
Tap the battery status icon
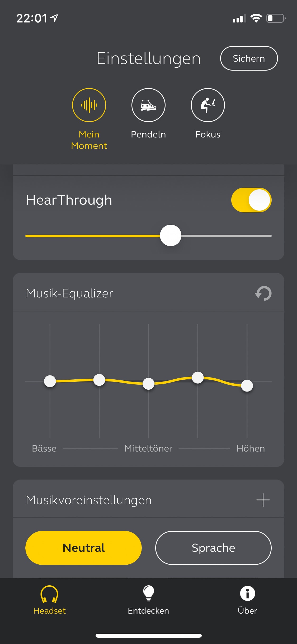(276, 18)
